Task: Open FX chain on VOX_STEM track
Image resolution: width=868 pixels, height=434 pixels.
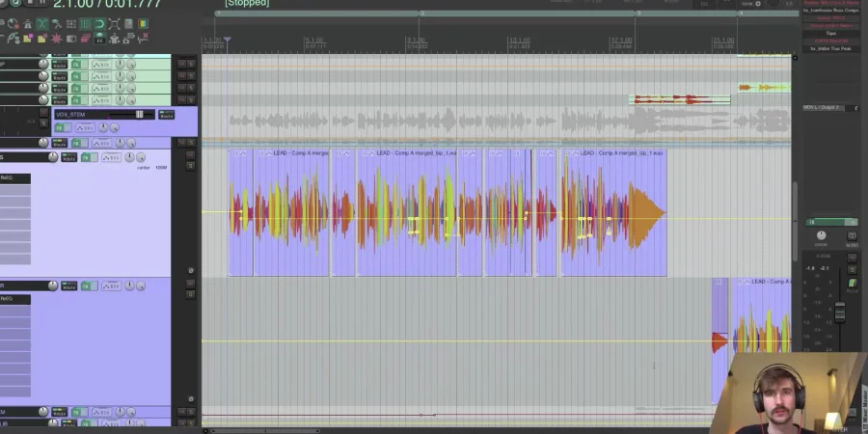Action: coord(59,128)
